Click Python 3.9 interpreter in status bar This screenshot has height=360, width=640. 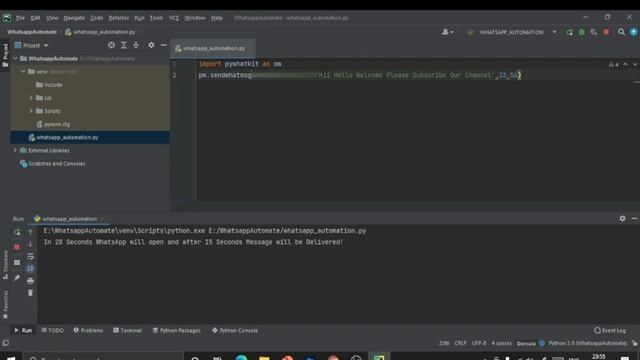click(x=587, y=343)
